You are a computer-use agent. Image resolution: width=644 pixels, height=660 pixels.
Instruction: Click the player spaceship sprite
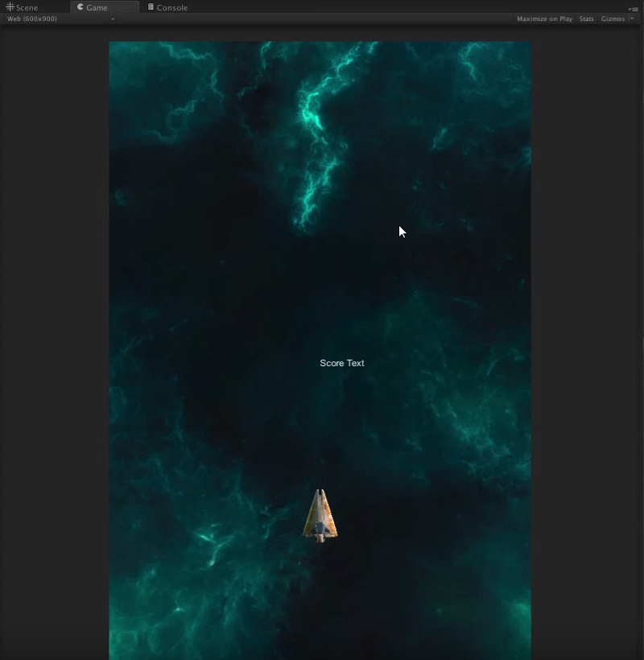(320, 516)
